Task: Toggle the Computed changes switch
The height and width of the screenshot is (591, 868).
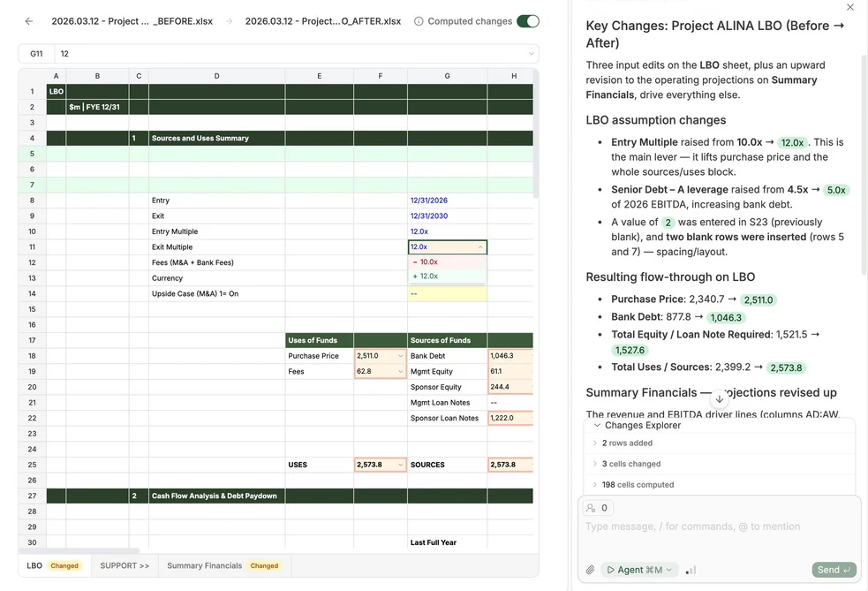Action: pos(527,21)
